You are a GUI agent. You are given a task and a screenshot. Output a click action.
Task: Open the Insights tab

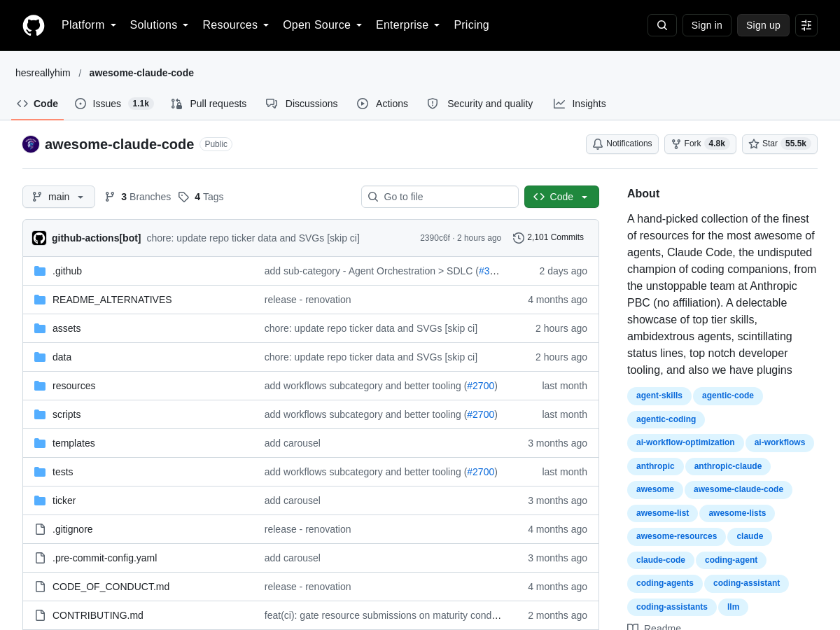click(580, 104)
